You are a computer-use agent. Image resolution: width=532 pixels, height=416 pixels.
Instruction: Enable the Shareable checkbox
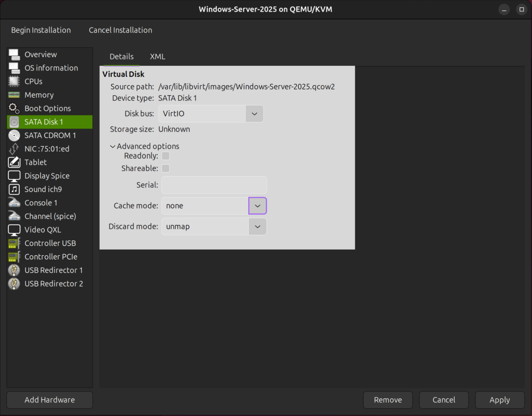(x=165, y=168)
